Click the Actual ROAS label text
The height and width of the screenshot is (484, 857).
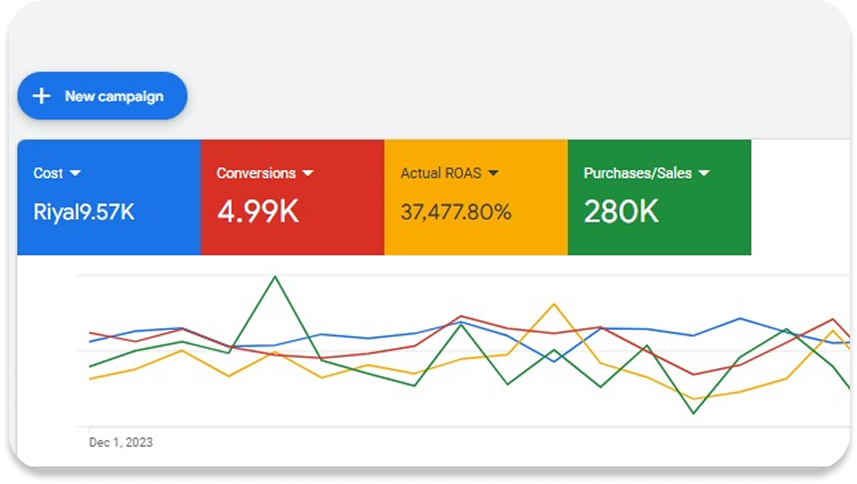click(x=440, y=173)
